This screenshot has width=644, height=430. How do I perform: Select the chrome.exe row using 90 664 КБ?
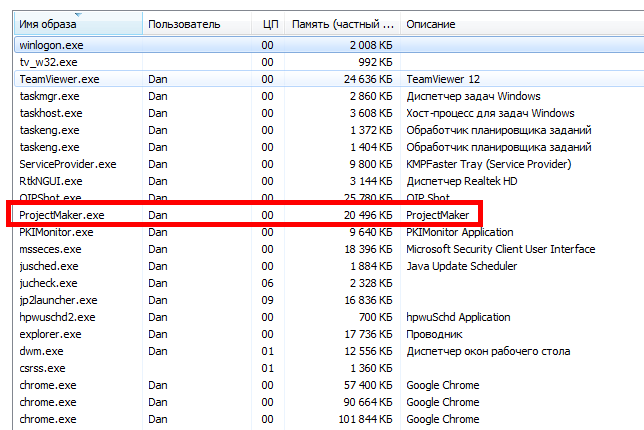(329, 402)
